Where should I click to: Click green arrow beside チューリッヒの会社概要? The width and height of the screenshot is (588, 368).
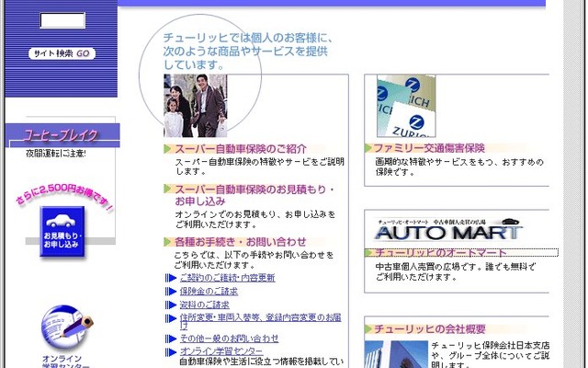pos(368,329)
